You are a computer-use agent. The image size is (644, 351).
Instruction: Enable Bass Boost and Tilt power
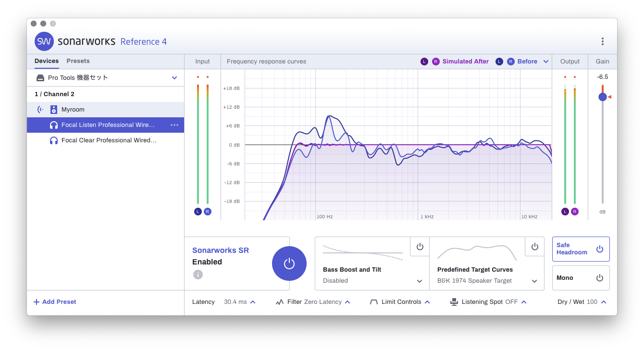(x=420, y=247)
